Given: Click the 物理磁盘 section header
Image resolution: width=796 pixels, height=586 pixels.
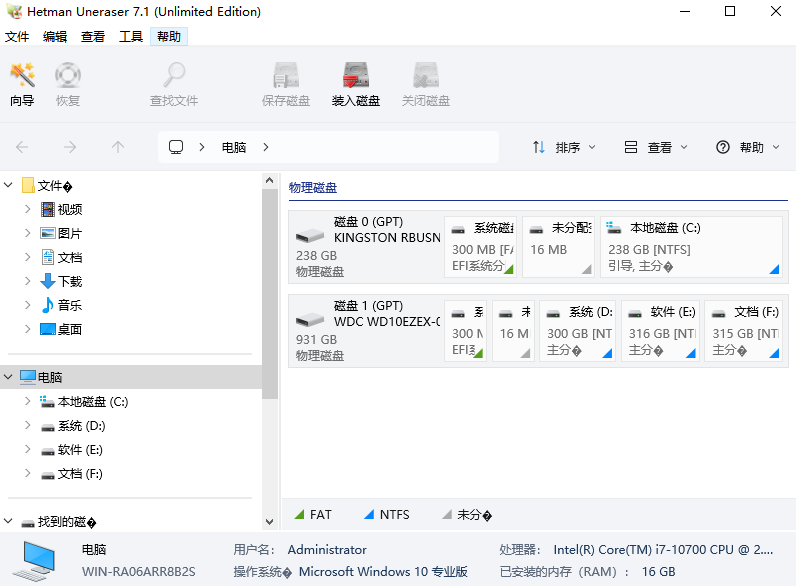Looking at the screenshot, I should (x=313, y=188).
